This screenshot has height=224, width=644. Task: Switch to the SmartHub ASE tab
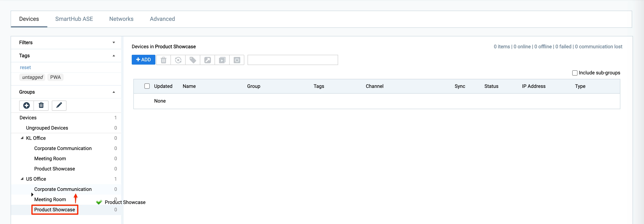pos(74,19)
